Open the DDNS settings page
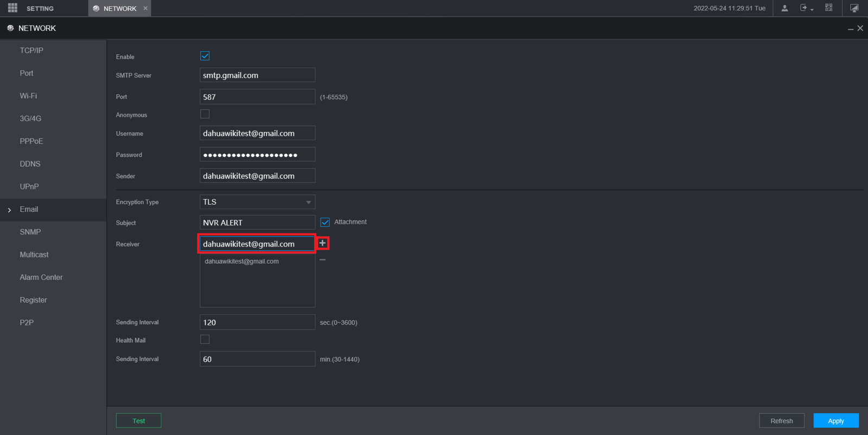 (x=30, y=164)
